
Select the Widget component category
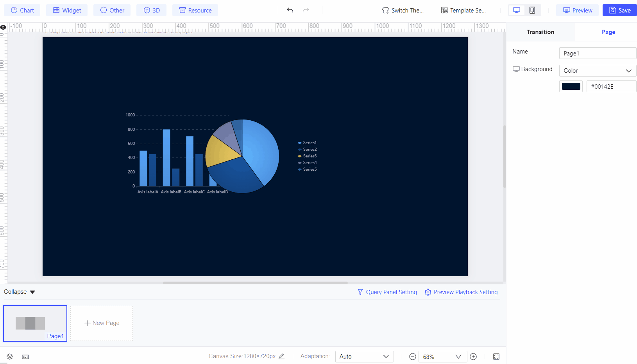[67, 10]
